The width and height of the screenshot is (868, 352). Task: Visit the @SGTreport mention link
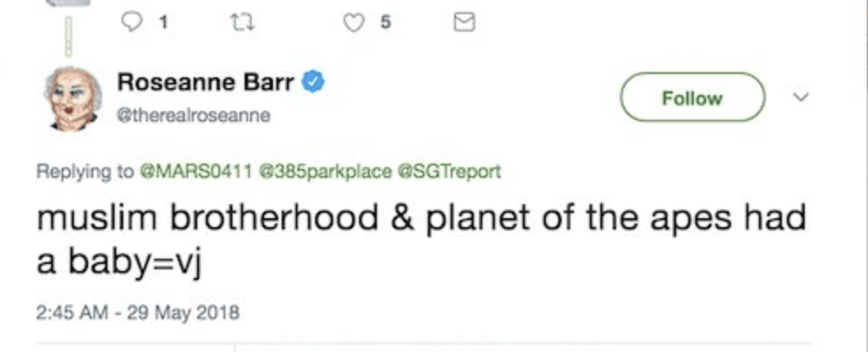(450, 172)
